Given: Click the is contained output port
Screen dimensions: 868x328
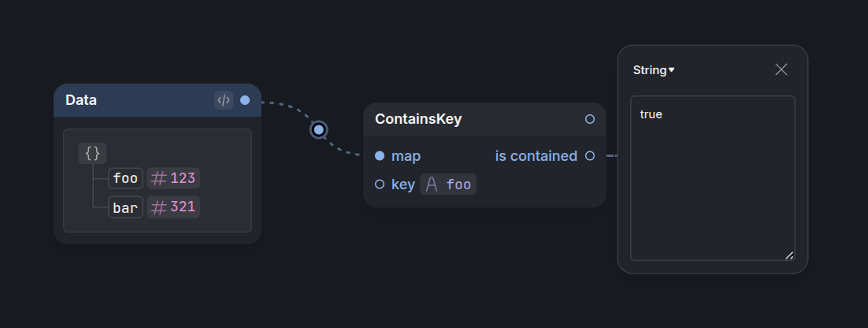Looking at the screenshot, I should pos(590,156).
